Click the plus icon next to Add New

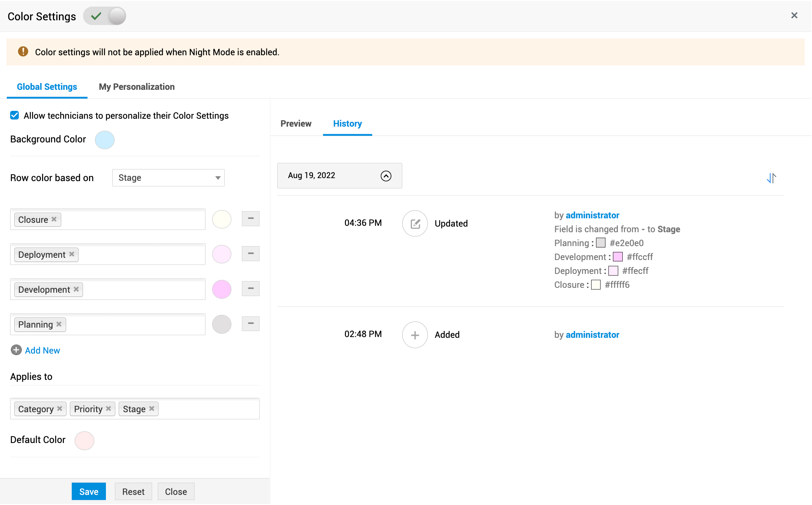(16, 350)
